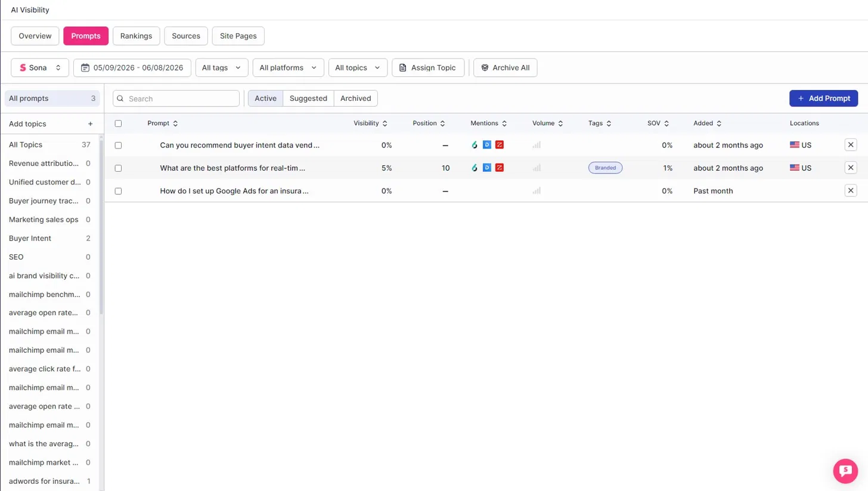The height and width of the screenshot is (491, 868).
Task: Select the SEO topic
Action: [49, 257]
